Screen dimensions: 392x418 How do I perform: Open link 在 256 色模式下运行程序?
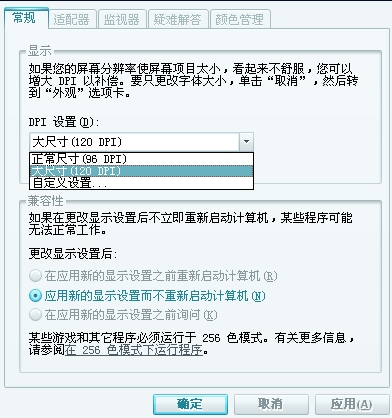coord(134,350)
